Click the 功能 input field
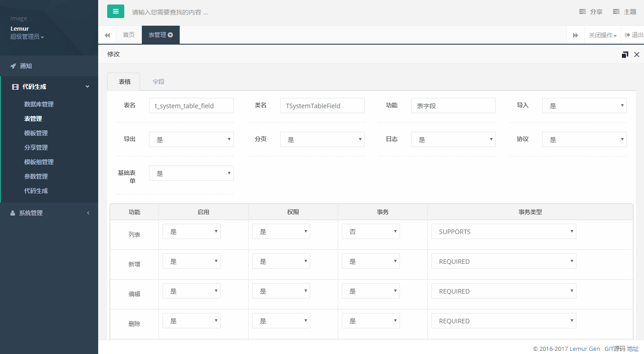The image size is (644, 354). coord(454,106)
